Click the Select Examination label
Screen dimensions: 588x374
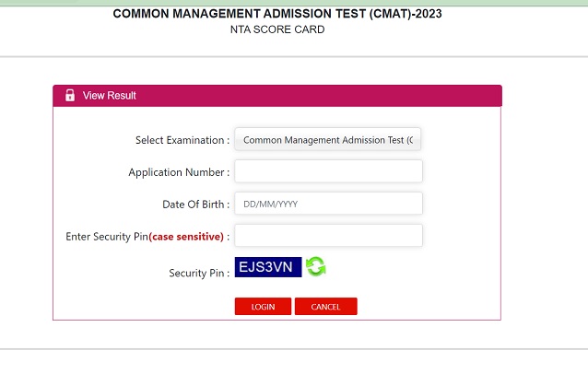182,140
